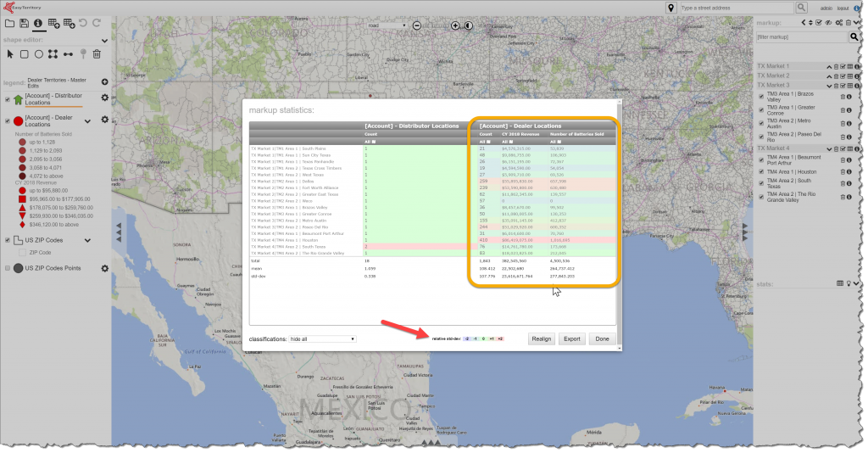The height and width of the screenshot is (453, 868).
Task: Toggle TM3 Area 2 Metro Austin checkbox
Action: point(761,123)
